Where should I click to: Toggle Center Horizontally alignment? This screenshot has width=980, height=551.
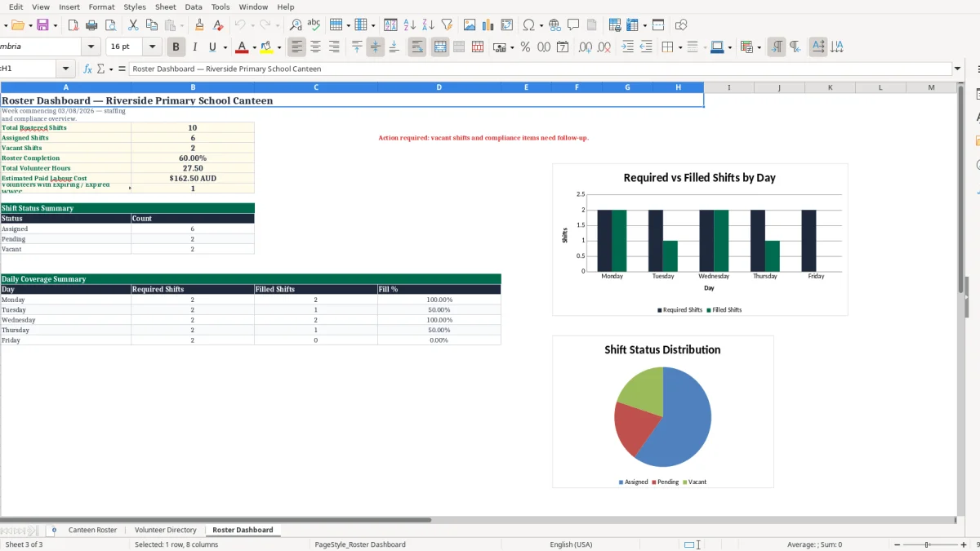pos(315,47)
